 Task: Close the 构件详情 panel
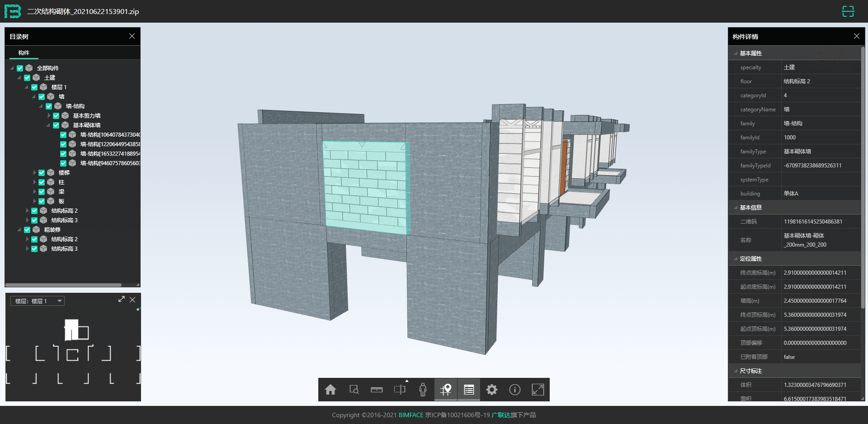click(857, 36)
